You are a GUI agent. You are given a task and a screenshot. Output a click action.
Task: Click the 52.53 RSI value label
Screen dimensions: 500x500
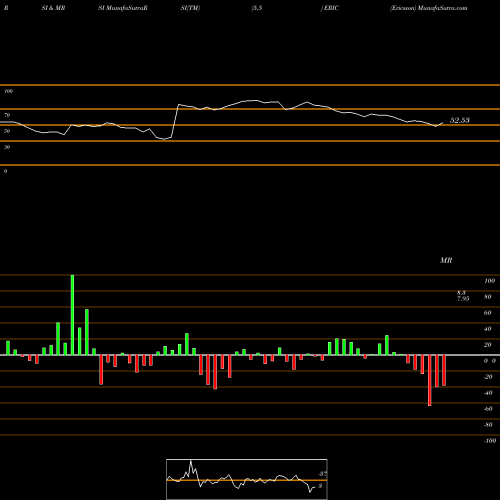click(460, 120)
